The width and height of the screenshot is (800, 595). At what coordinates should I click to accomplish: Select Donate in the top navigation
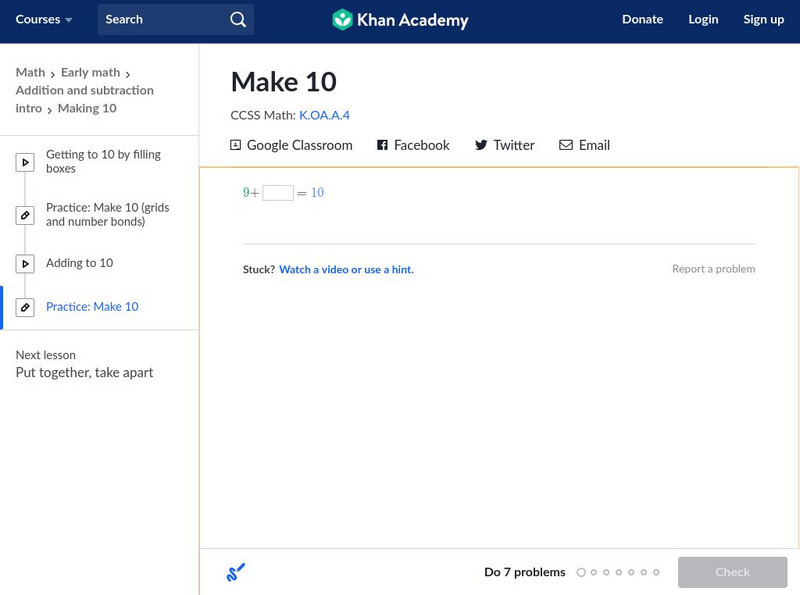click(x=641, y=19)
